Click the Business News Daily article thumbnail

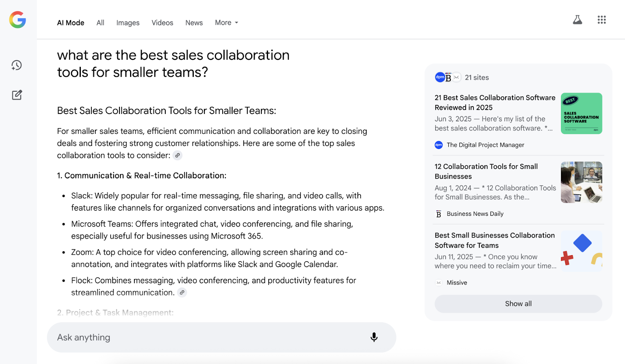[581, 182]
